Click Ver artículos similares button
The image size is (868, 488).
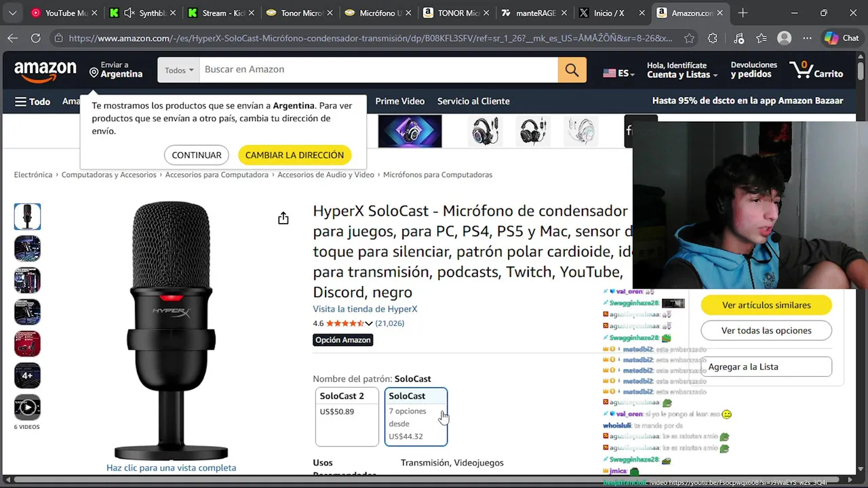tap(766, 305)
